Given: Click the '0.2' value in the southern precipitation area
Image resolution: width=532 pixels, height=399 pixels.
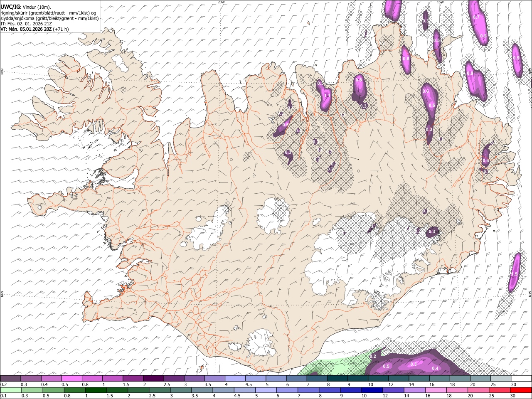Looking at the screenshot, I should click(373, 356).
